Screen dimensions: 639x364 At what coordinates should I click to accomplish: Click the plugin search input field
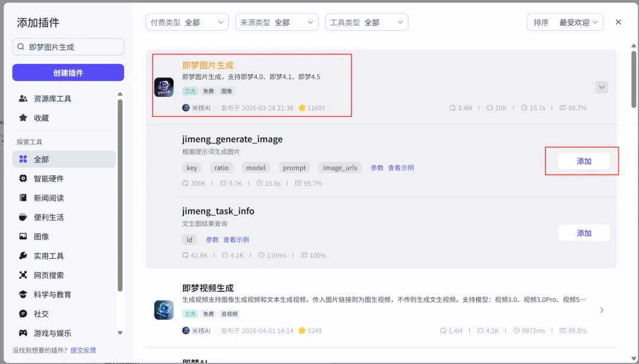pyautogui.click(x=68, y=47)
